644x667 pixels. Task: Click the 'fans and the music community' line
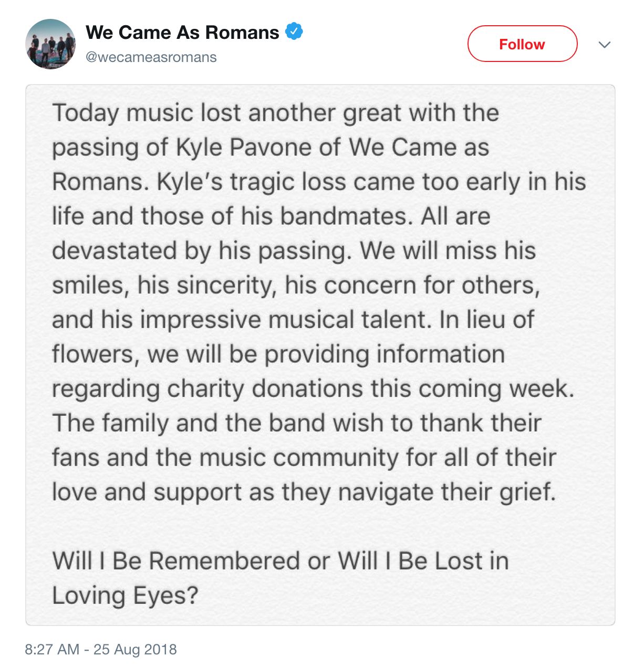click(x=304, y=457)
